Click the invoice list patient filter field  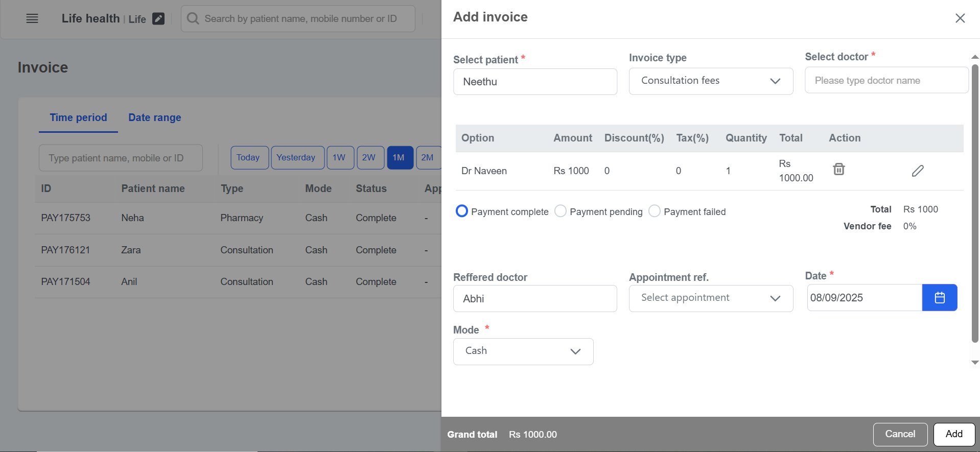pyautogui.click(x=121, y=158)
